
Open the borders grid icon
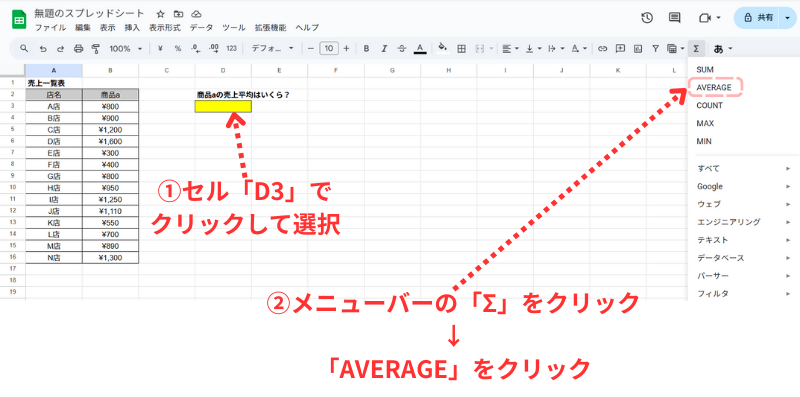pos(461,48)
